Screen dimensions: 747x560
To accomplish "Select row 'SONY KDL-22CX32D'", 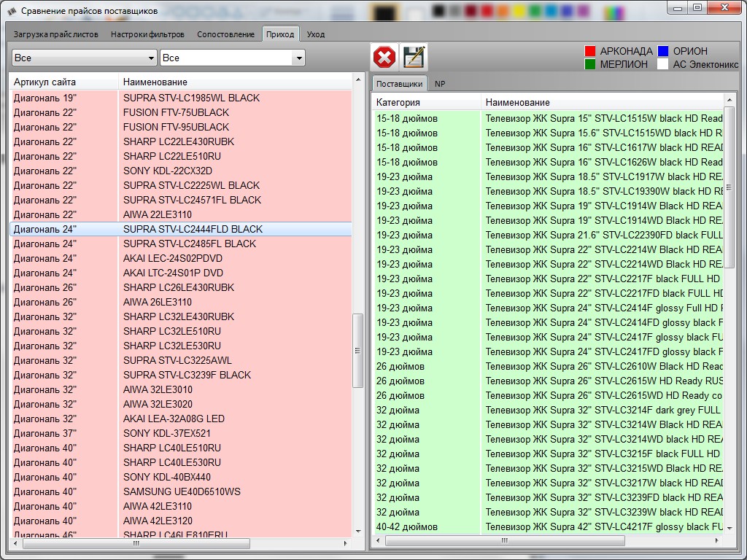I will (x=181, y=171).
